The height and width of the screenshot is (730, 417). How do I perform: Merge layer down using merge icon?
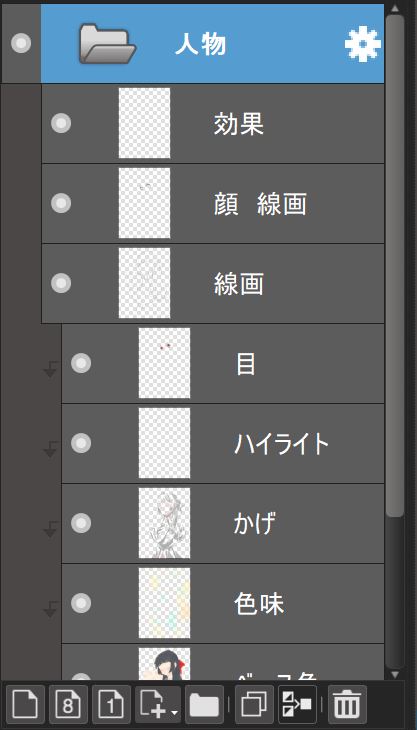coord(297,704)
